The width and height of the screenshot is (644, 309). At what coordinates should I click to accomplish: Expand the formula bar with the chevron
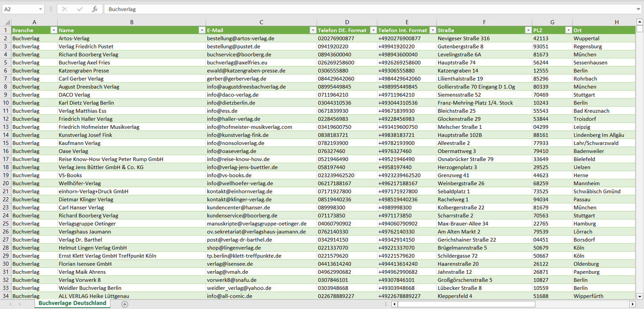(x=639, y=9)
